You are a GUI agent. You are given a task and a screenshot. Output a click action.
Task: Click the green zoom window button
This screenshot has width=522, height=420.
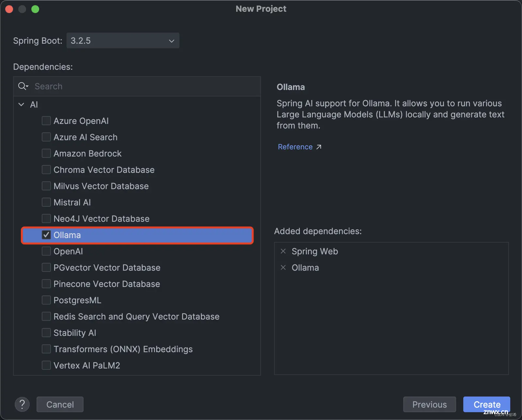[x=35, y=9]
